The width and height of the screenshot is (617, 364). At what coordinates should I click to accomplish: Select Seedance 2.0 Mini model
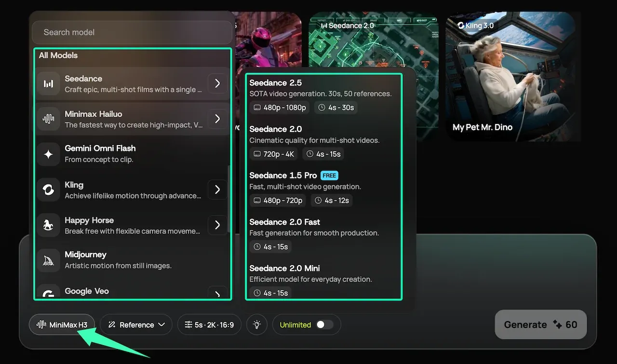[x=323, y=281]
